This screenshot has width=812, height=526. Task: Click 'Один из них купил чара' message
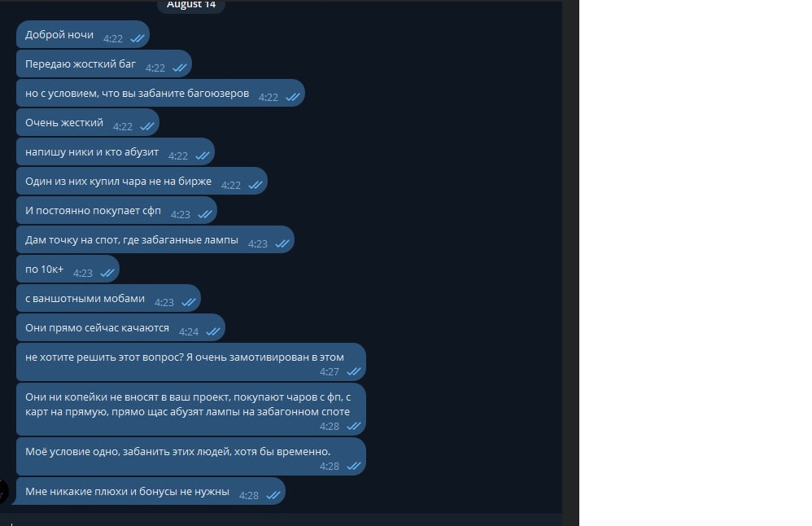pos(142,182)
